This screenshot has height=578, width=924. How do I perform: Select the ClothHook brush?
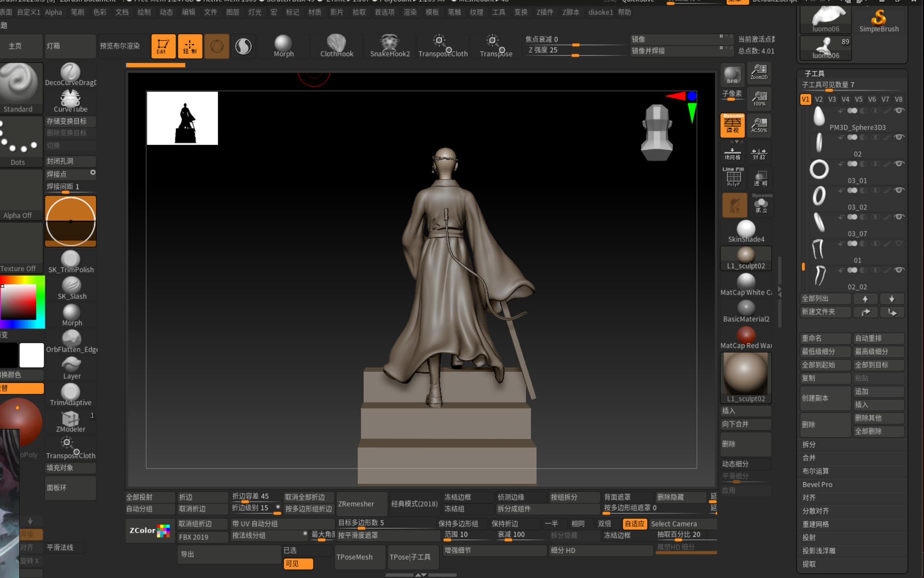tap(336, 45)
